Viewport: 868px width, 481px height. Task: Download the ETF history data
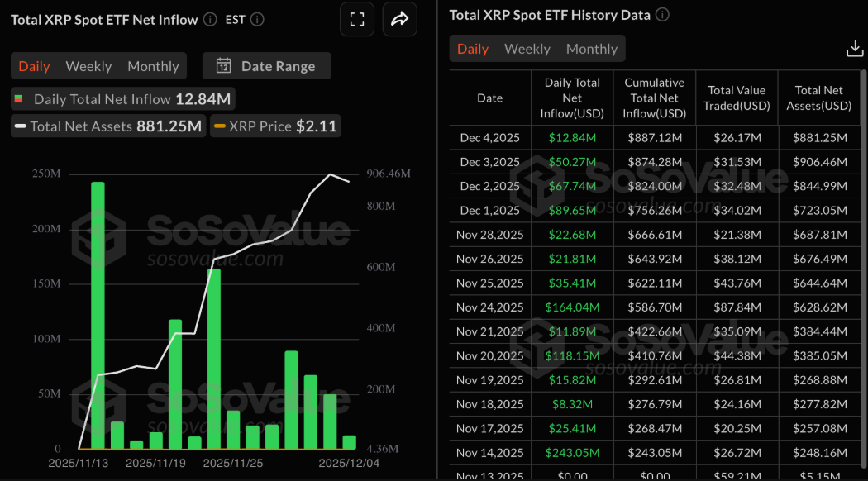(x=855, y=48)
